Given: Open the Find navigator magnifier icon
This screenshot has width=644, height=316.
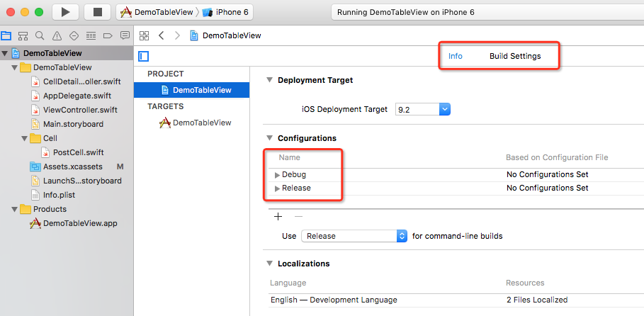Looking at the screenshot, I should click(40, 35).
